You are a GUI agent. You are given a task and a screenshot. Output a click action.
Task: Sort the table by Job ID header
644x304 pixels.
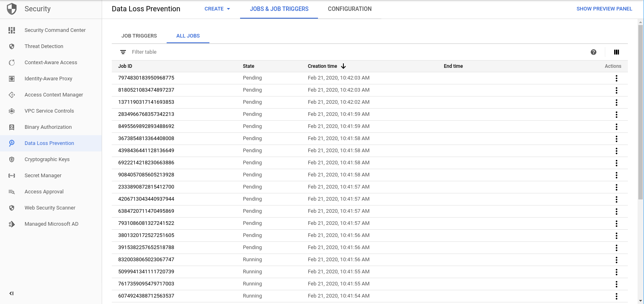coord(125,66)
